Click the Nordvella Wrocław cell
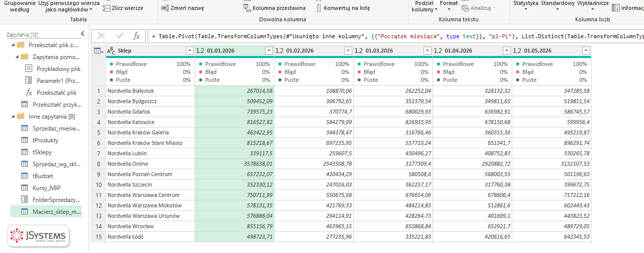This screenshot has width=644, height=253. [x=150, y=226]
